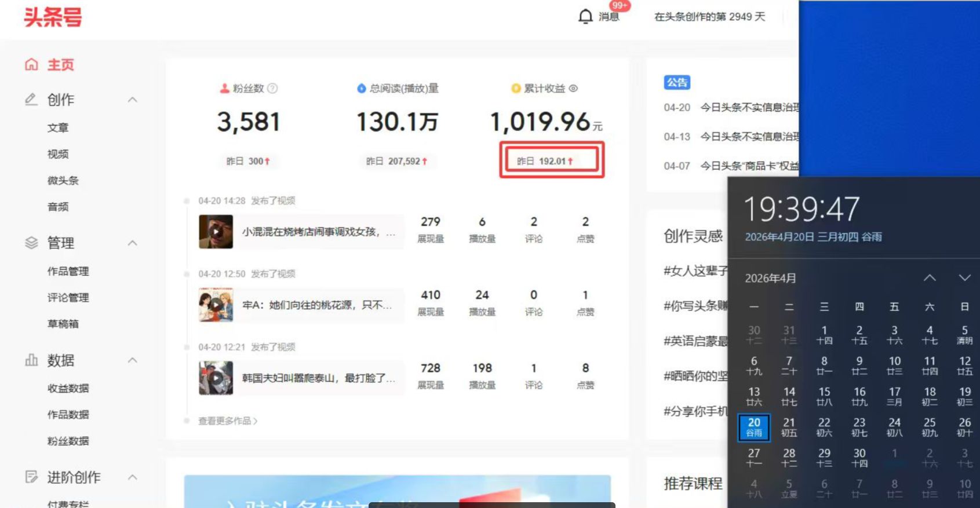Open 收益数据 in the sidebar
Image resolution: width=980 pixels, height=508 pixels.
pyautogui.click(x=68, y=388)
